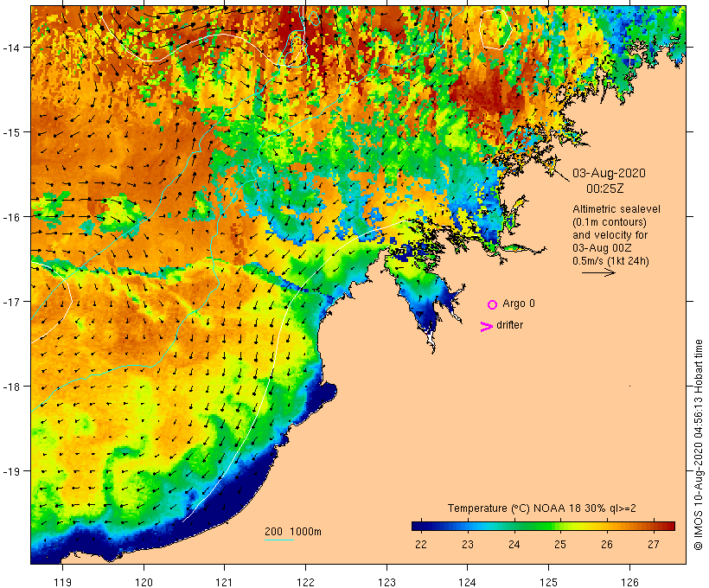
Task: Click the longitude axis label 126
Action: [x=629, y=582]
